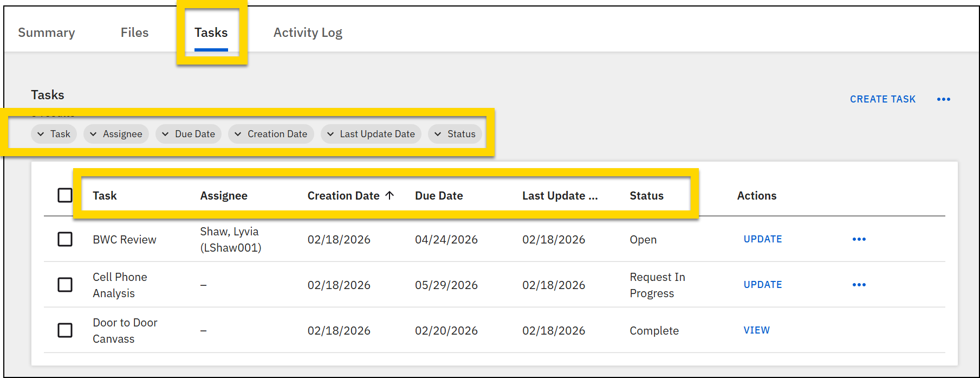
Task: Switch to the Files tab
Action: pos(134,33)
